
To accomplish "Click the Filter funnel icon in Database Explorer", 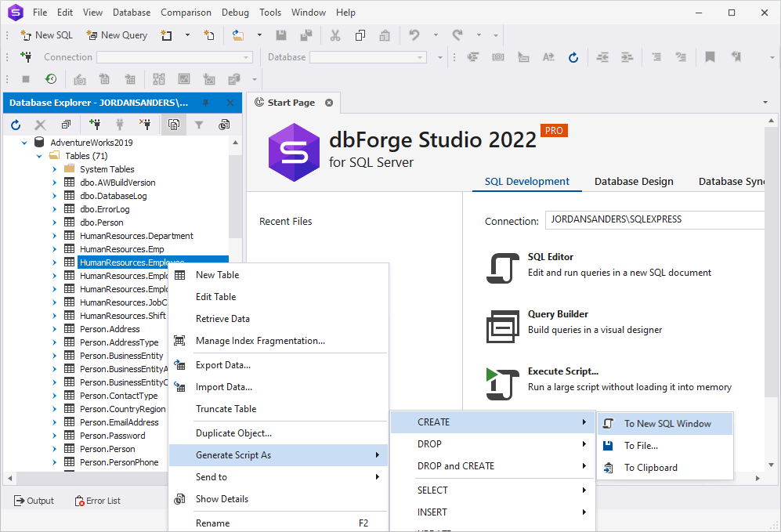I will pyautogui.click(x=199, y=125).
